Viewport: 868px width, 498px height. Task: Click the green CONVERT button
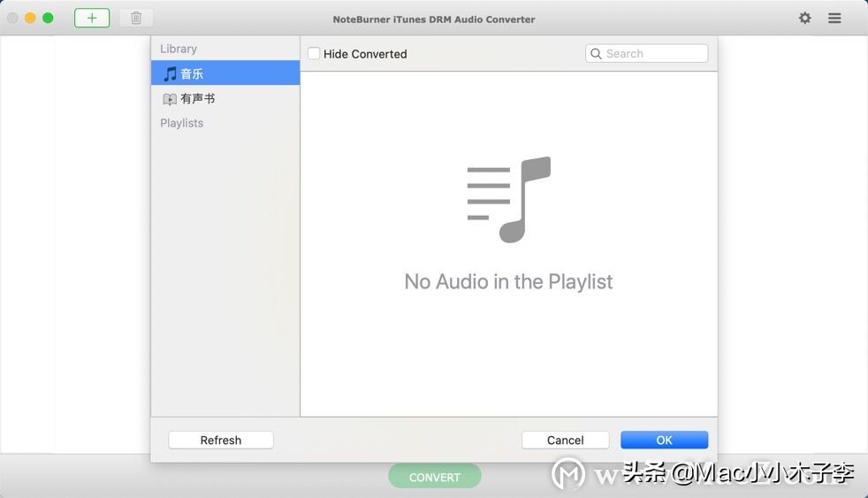[435, 477]
